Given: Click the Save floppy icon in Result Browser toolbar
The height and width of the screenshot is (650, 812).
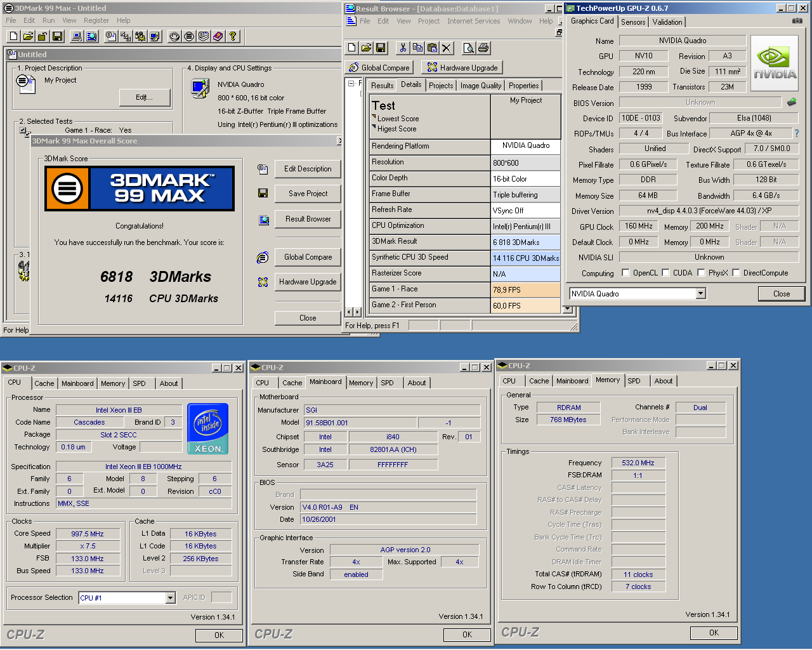Looking at the screenshot, I should (381, 48).
